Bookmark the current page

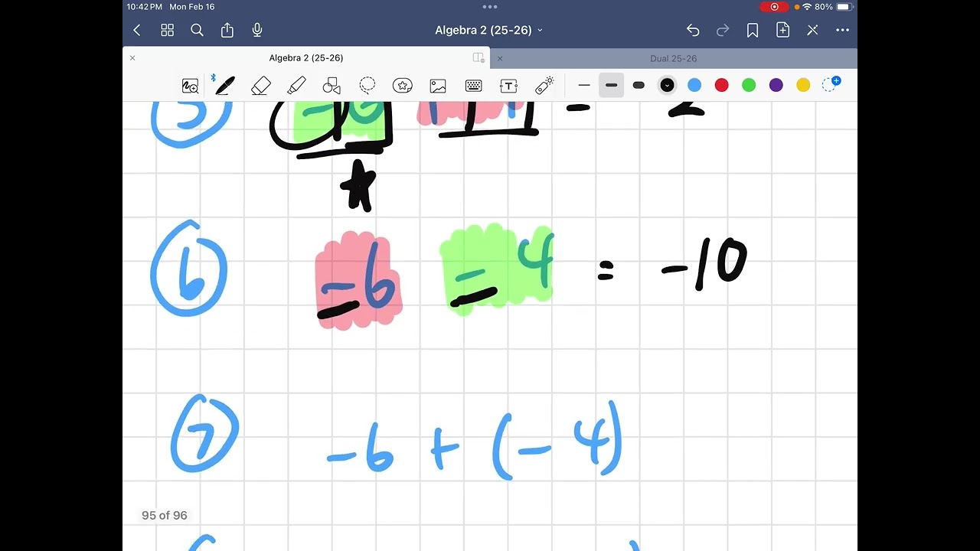coord(753,31)
